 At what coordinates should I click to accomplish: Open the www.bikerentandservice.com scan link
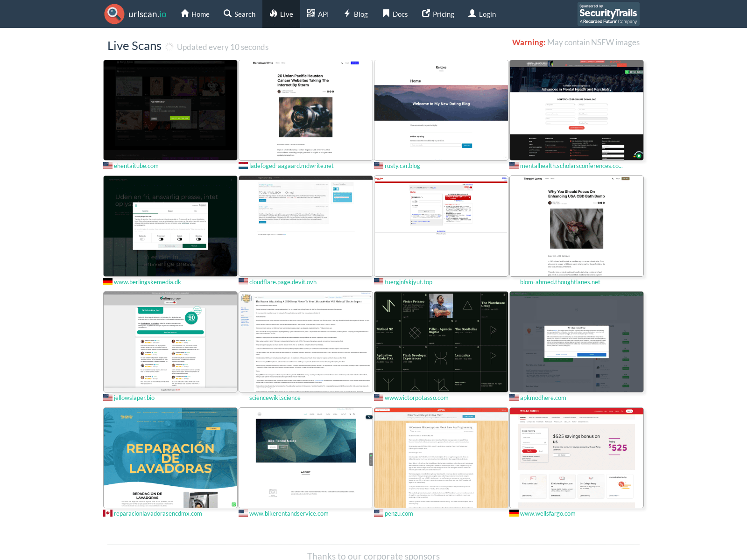[x=289, y=513]
